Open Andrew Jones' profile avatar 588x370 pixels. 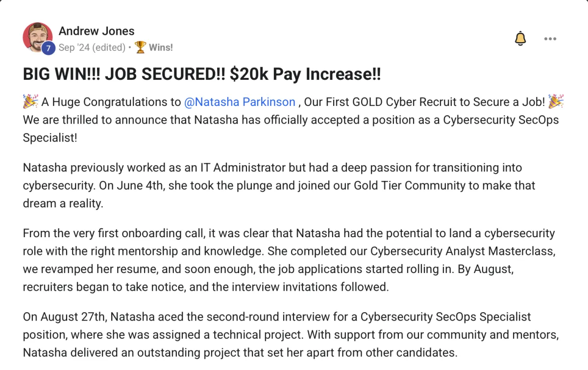[x=38, y=37]
